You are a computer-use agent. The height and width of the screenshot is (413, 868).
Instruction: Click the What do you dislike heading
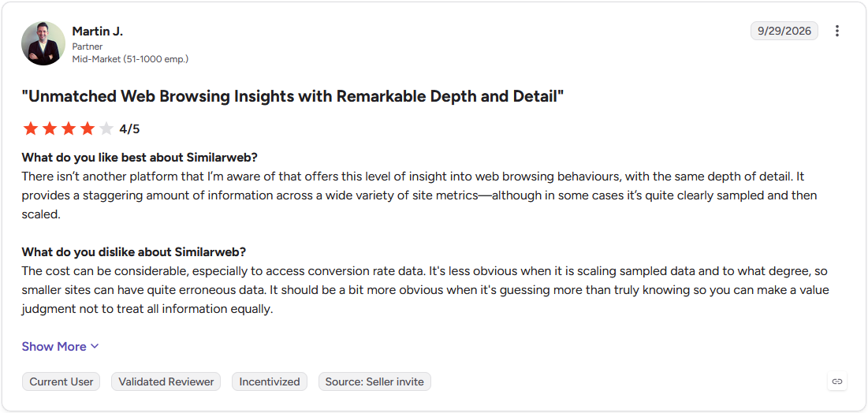(133, 252)
